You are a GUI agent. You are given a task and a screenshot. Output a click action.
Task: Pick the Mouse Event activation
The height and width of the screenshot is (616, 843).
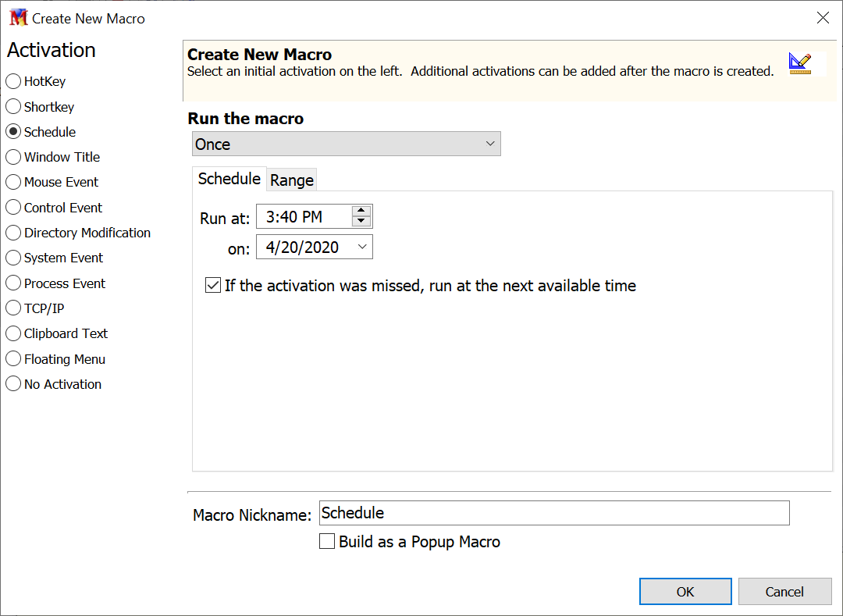(x=13, y=182)
